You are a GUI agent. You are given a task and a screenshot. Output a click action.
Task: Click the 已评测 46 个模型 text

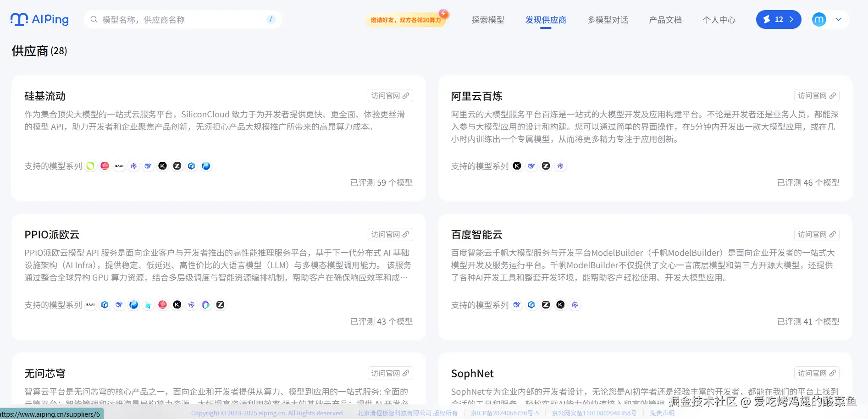808,183
